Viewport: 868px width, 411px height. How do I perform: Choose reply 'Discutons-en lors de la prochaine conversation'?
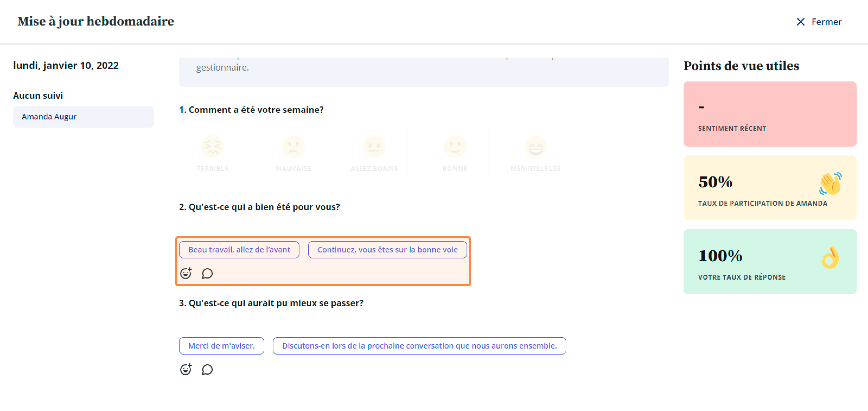419,346
